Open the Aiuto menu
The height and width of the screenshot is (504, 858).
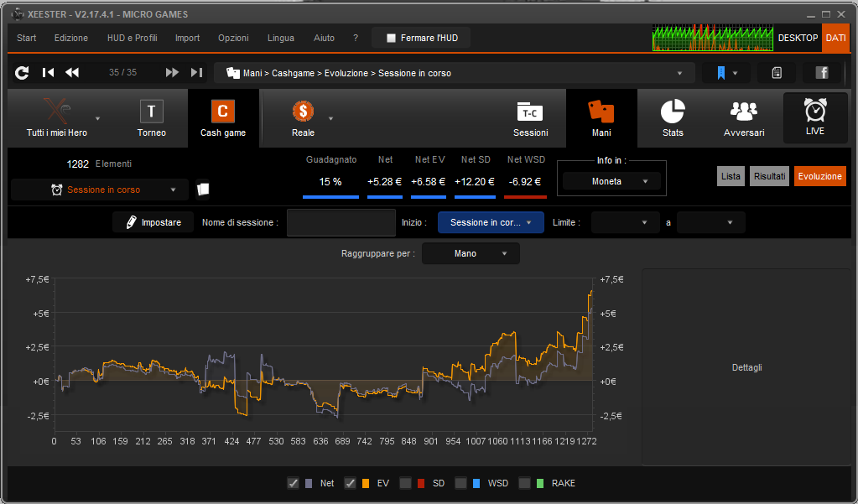324,38
